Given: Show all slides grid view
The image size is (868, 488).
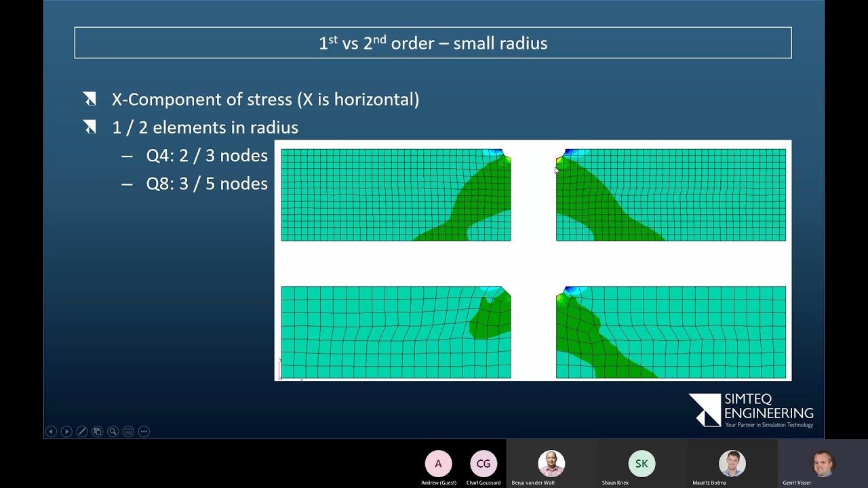Looking at the screenshot, I should 98,431.
